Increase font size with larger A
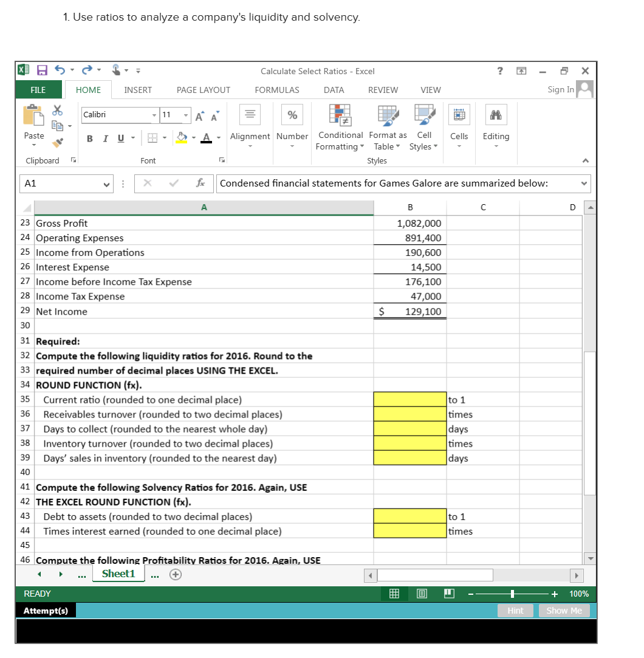 [x=200, y=116]
